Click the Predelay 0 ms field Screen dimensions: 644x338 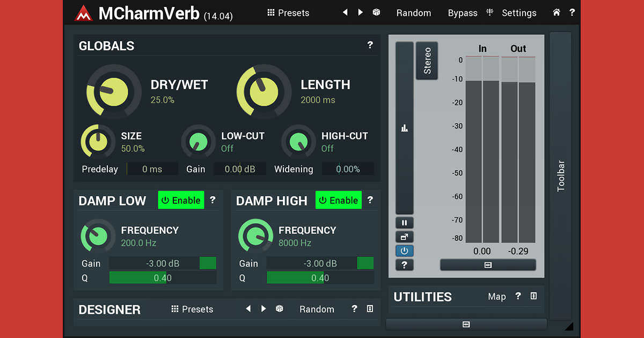tap(152, 169)
